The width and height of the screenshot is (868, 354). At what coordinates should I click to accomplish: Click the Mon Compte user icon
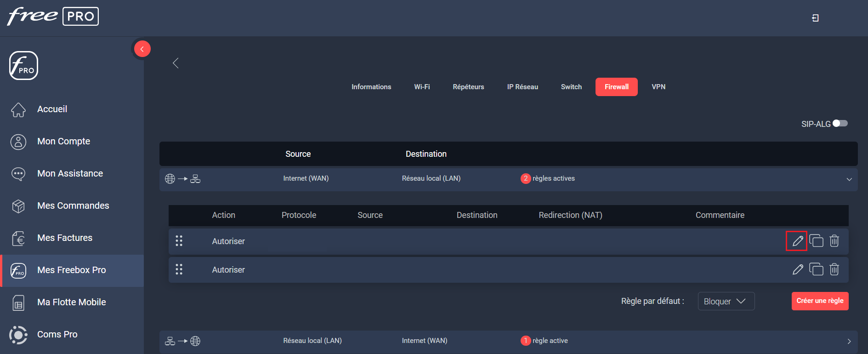click(x=18, y=142)
